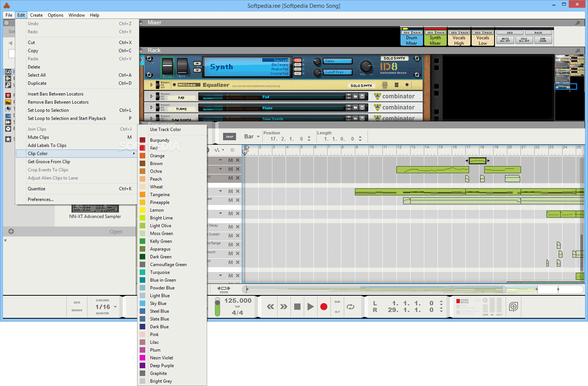
Task: Open the File menu
Action: (9, 15)
